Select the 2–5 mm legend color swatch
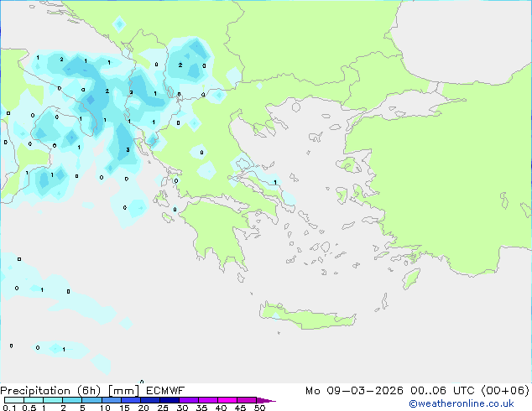Image resolution: width=532 pixels, height=411 pixels. [x=72, y=400]
